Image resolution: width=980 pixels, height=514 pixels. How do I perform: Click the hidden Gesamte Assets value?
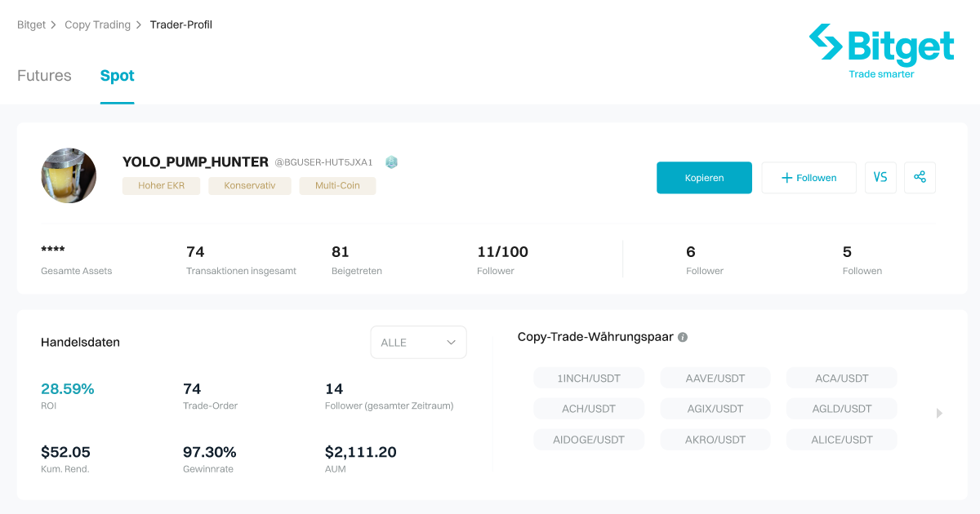click(53, 250)
